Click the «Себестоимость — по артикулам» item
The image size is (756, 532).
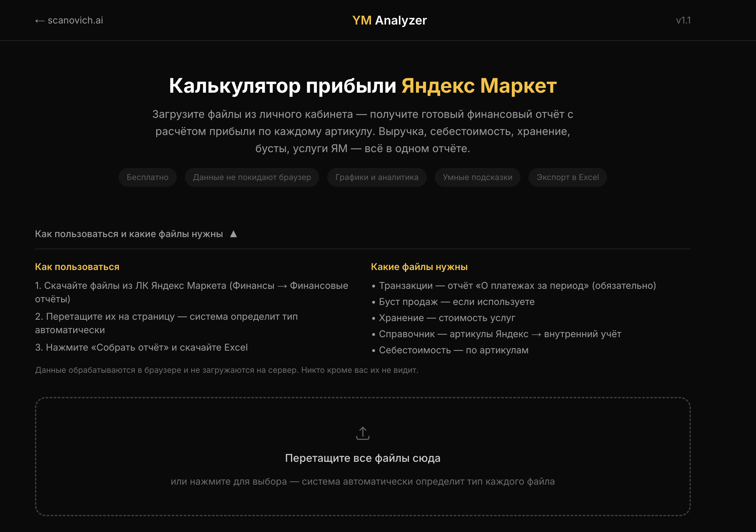[450, 350]
